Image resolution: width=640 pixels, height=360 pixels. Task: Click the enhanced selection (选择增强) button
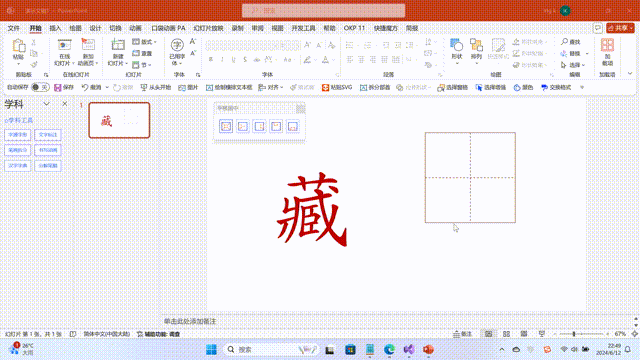[491, 87]
